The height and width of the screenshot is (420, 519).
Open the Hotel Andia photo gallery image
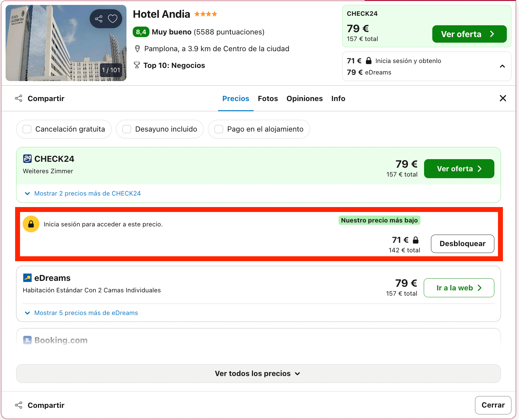pyautogui.click(x=66, y=43)
